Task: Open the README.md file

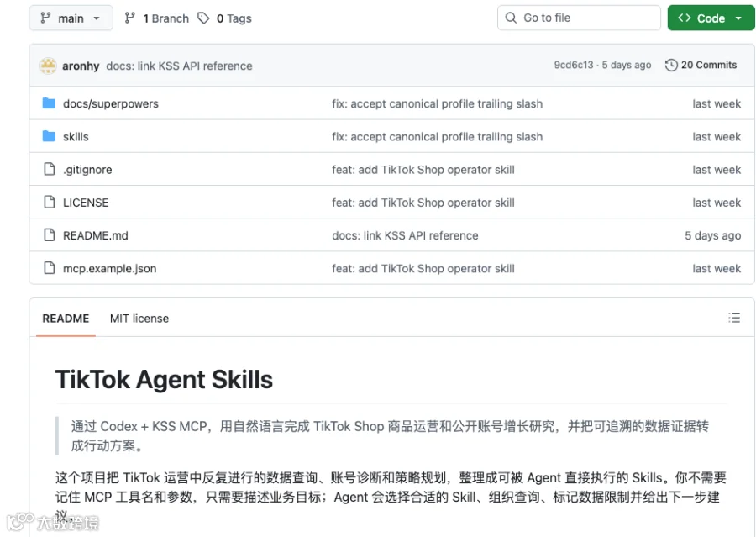Action: coord(96,235)
